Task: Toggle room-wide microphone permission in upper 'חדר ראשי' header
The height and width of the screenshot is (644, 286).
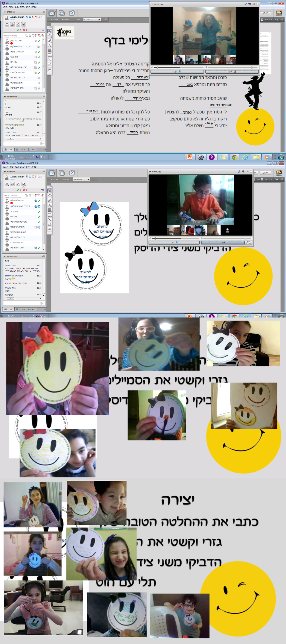Action: [26, 36]
